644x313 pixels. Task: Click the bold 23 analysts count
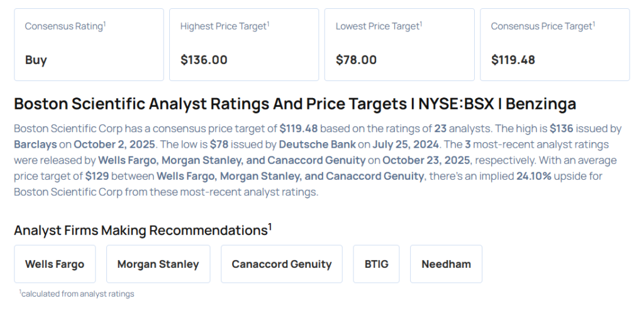pos(440,128)
